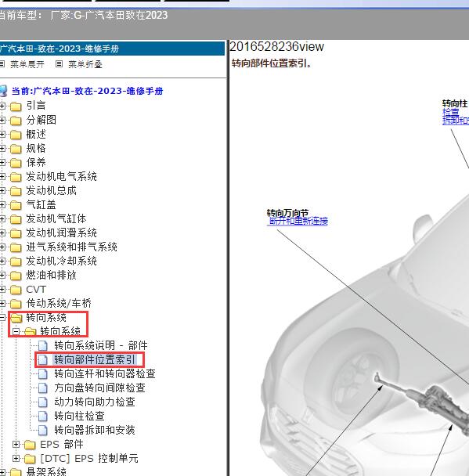Expand the 传动系统/车桥 tree node
Screen dimensions: 469x476
pyautogui.click(x=2, y=303)
